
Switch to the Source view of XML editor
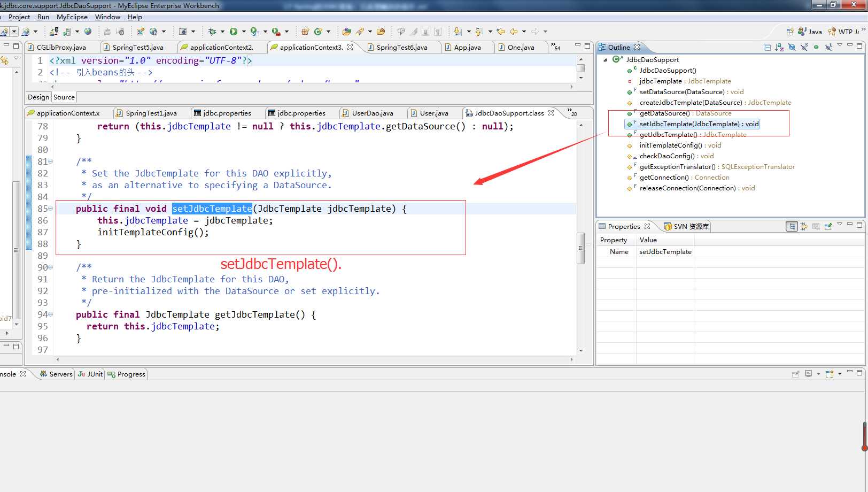coord(64,97)
